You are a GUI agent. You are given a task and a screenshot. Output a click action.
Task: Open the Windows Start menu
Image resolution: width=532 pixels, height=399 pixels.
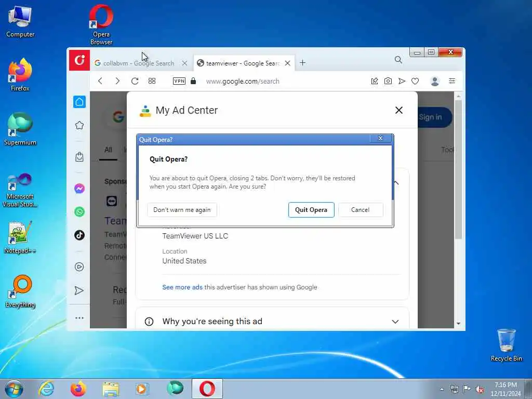click(x=14, y=389)
